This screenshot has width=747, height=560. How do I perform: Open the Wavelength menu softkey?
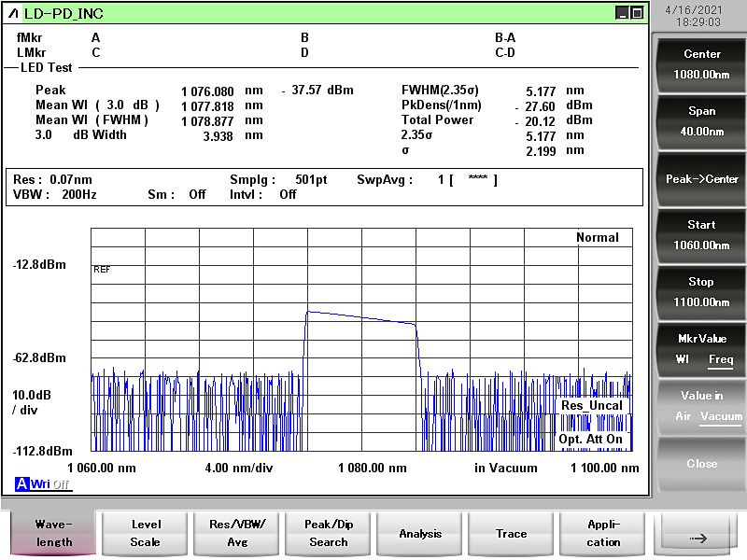(53, 533)
